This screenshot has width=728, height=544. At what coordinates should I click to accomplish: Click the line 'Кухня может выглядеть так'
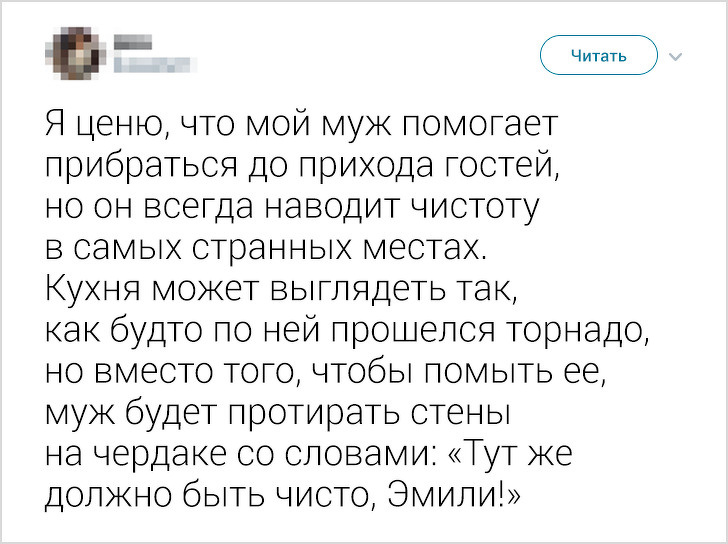pyautogui.click(x=283, y=289)
